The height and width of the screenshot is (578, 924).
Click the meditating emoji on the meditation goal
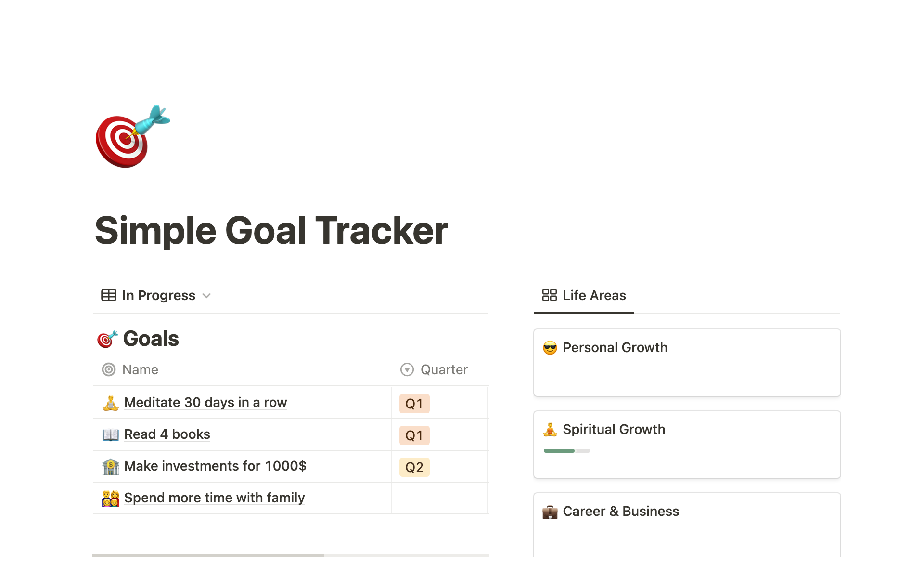[111, 402]
